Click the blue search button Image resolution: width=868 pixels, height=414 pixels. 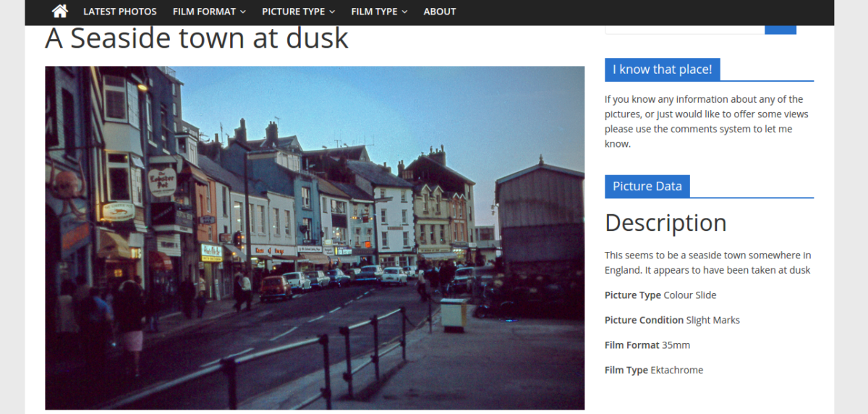[780, 30]
